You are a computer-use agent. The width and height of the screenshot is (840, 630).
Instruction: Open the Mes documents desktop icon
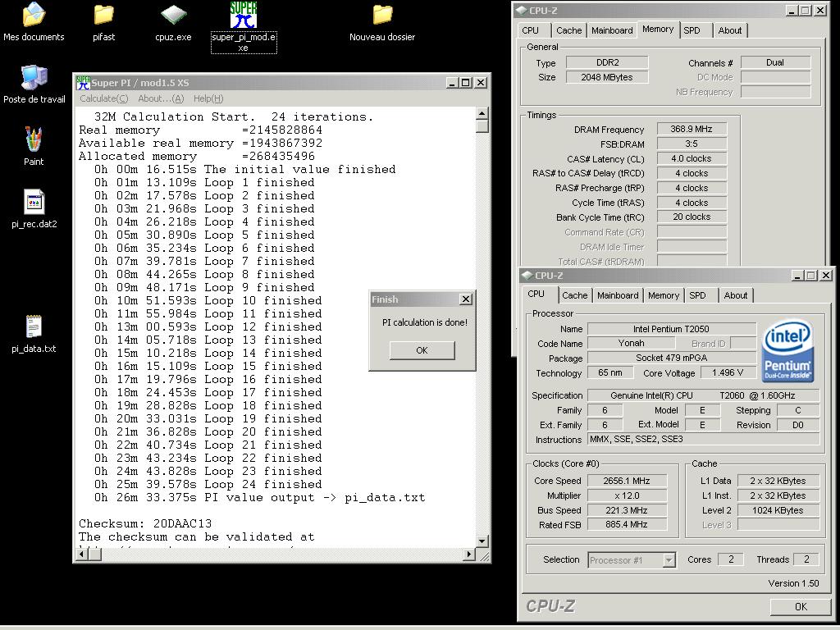(x=34, y=22)
